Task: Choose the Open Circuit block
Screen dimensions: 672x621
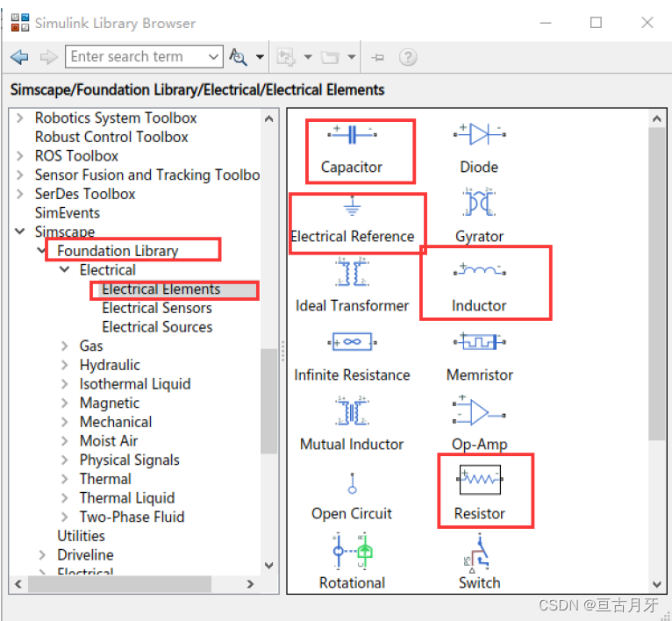Action: point(352,483)
